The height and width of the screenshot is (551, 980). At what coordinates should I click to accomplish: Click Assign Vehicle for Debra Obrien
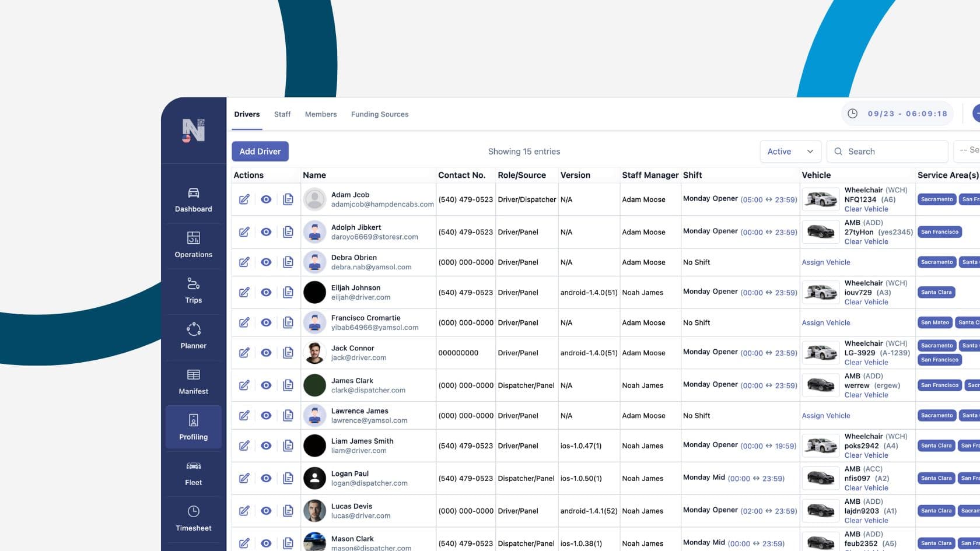click(x=825, y=262)
